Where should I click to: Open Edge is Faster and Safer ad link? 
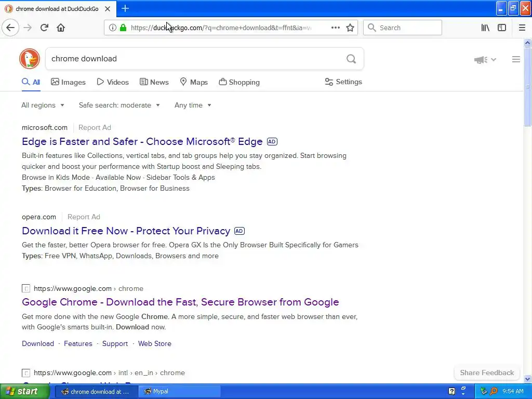[x=142, y=141]
